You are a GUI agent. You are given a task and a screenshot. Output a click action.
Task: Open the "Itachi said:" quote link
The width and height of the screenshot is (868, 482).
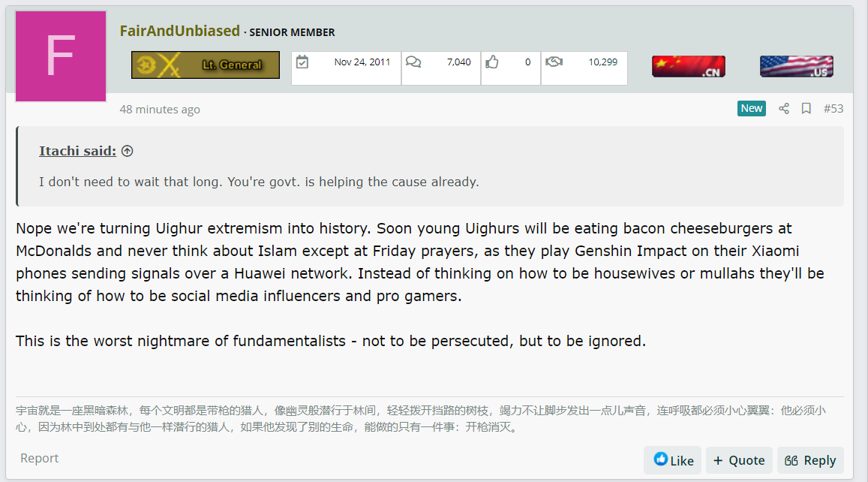77,151
